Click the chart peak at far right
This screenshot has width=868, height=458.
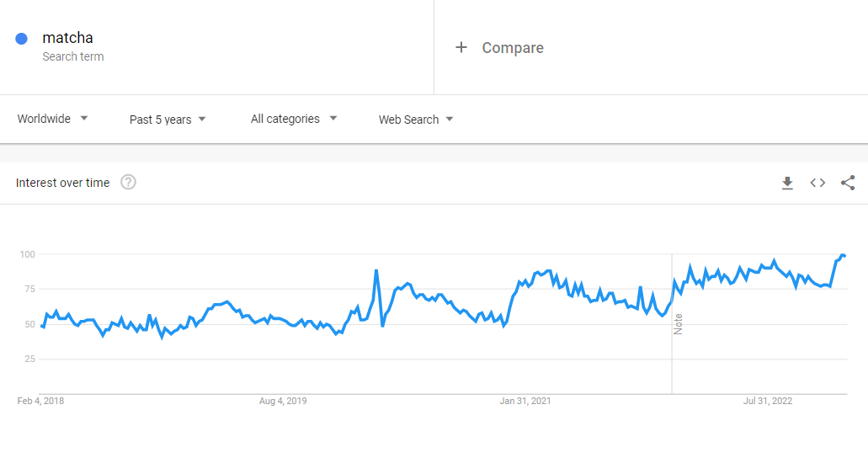tap(843, 255)
